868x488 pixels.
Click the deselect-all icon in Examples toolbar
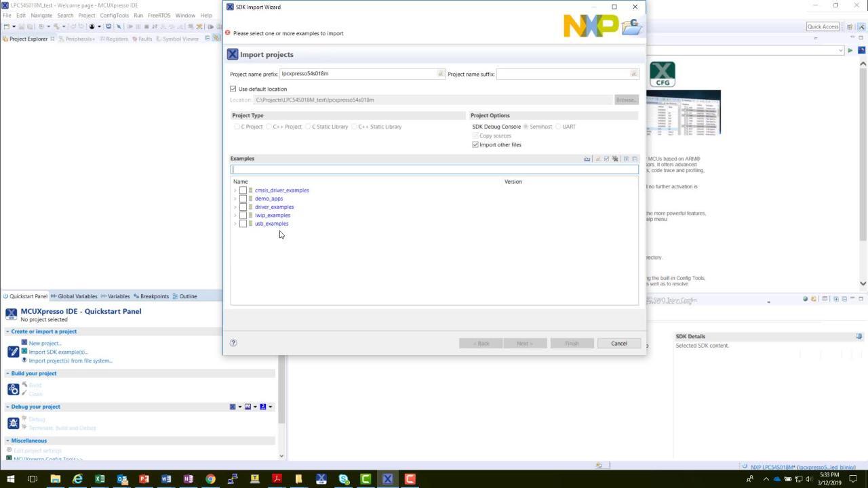(615, 159)
